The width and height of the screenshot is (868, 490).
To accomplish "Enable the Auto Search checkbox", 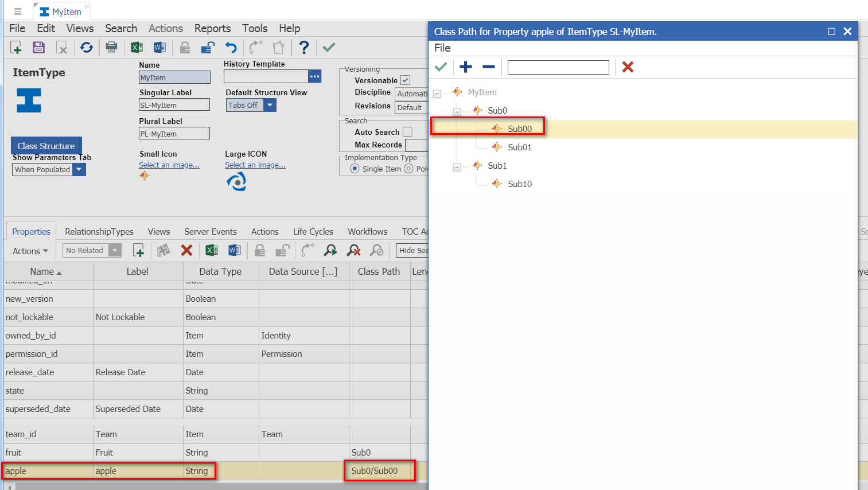I will tap(407, 132).
